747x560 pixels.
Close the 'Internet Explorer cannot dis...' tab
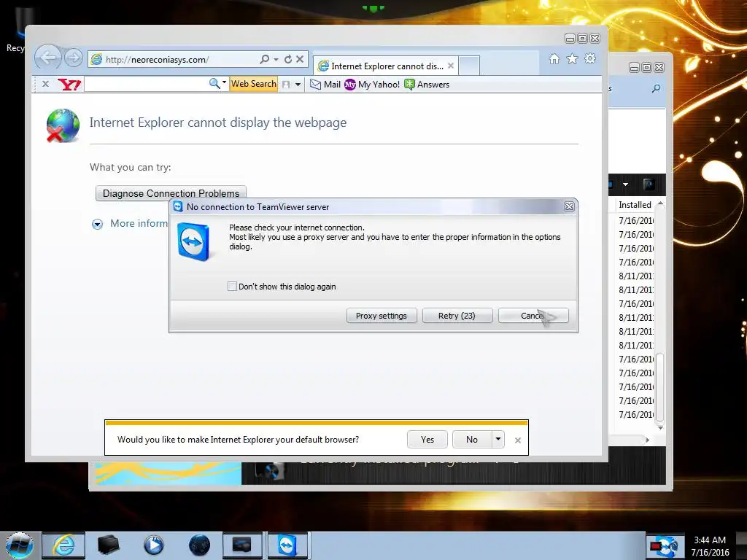(451, 66)
